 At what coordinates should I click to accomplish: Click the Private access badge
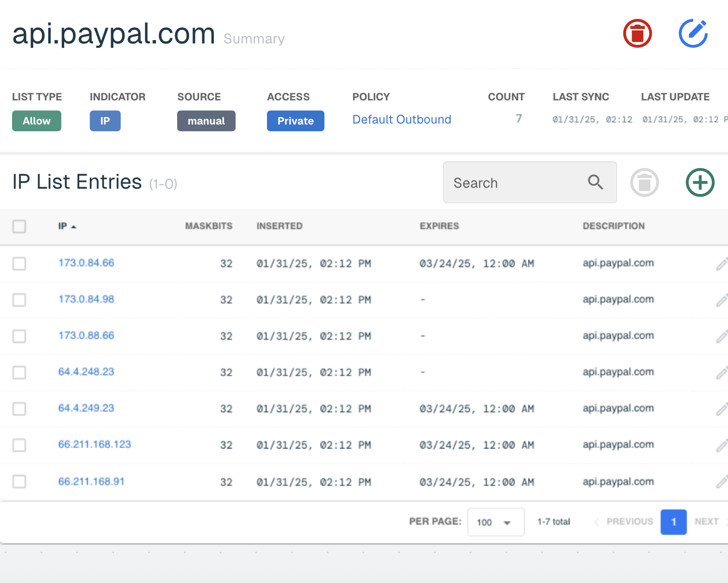tap(295, 121)
